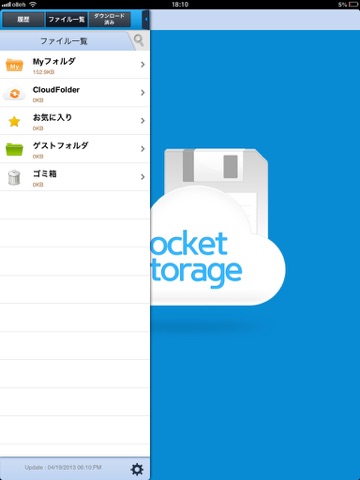The height and width of the screenshot is (480, 360).
Task: Select the ゴミ箱 label
Action: click(45, 174)
